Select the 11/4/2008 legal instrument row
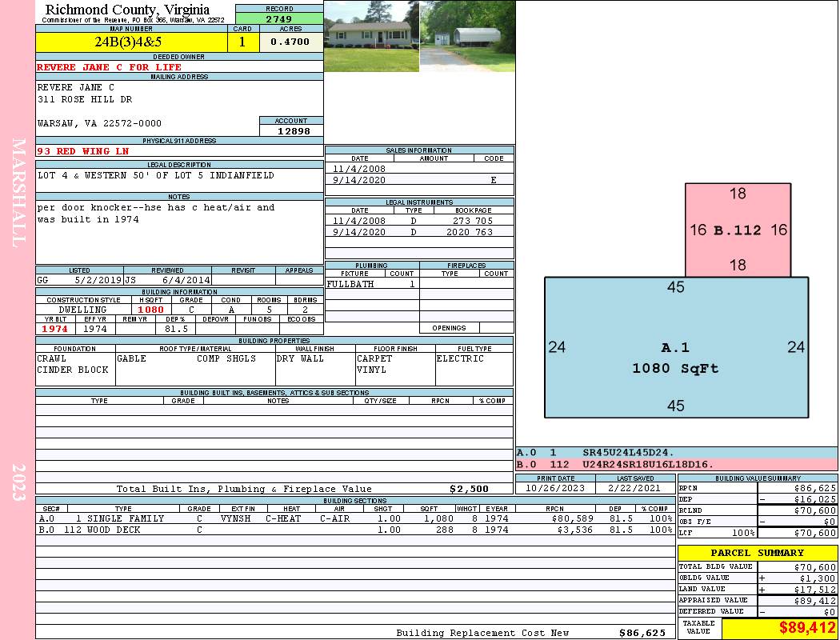 pyautogui.click(x=419, y=220)
